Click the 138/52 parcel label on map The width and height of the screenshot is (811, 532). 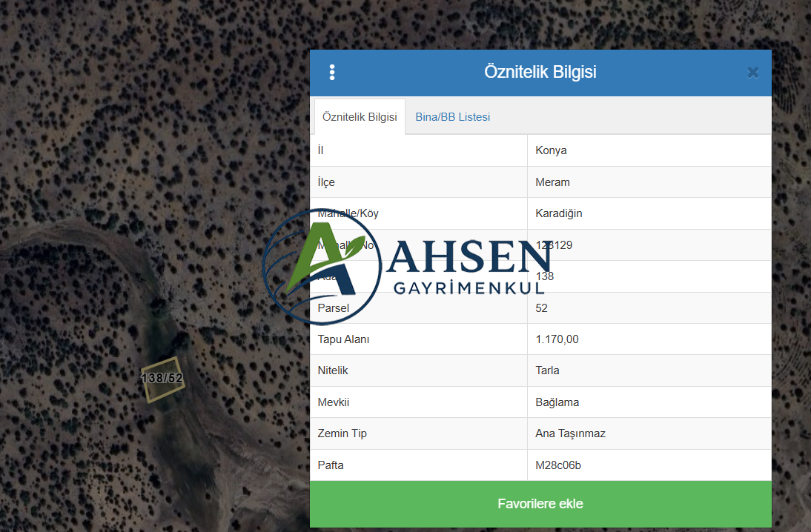coord(162,379)
